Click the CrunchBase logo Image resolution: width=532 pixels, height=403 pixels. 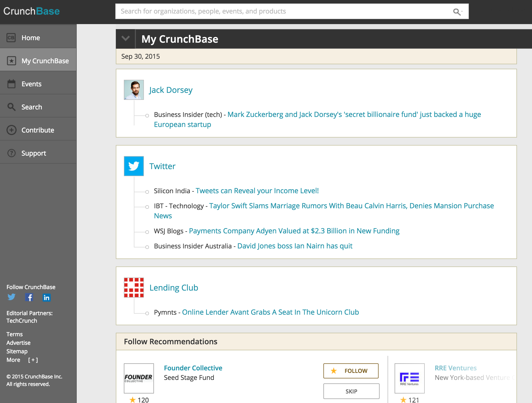click(x=32, y=11)
